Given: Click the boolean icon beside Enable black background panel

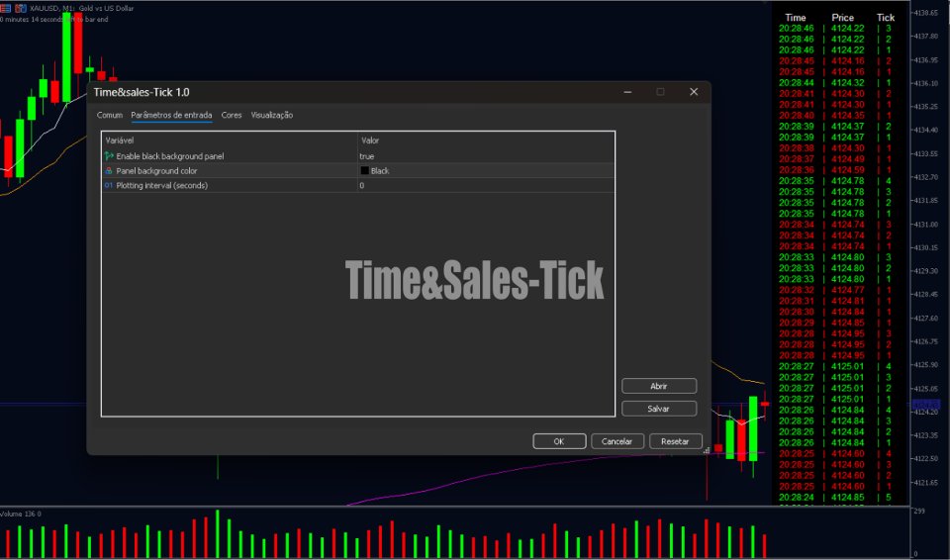Looking at the screenshot, I should (109, 156).
